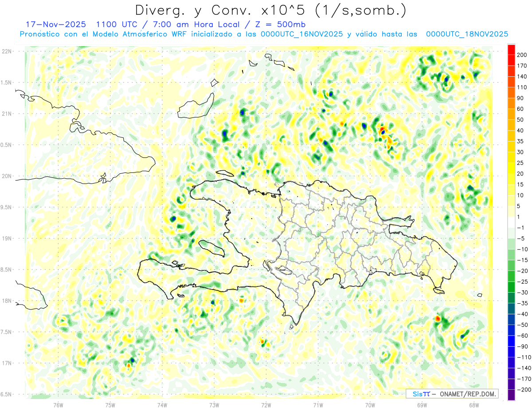Viewport: 532px width, 411px height.
Task: Click the "19N" latitude label
Action: click(x=6, y=239)
